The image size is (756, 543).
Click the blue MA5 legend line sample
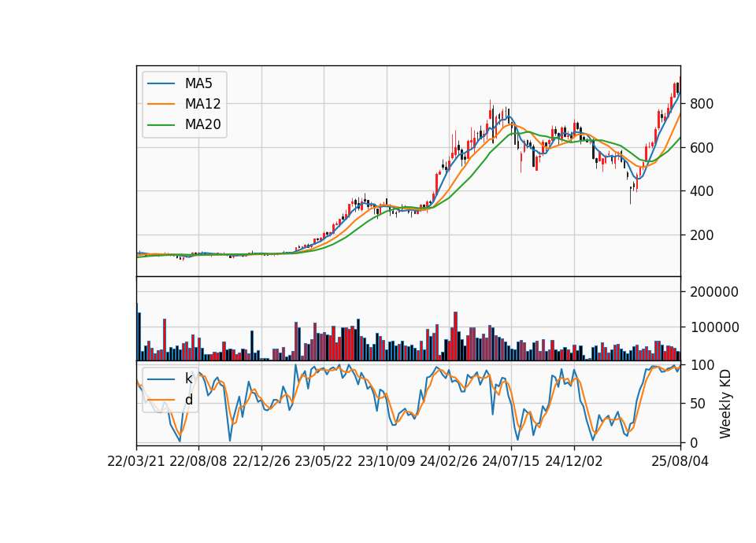click(161, 84)
